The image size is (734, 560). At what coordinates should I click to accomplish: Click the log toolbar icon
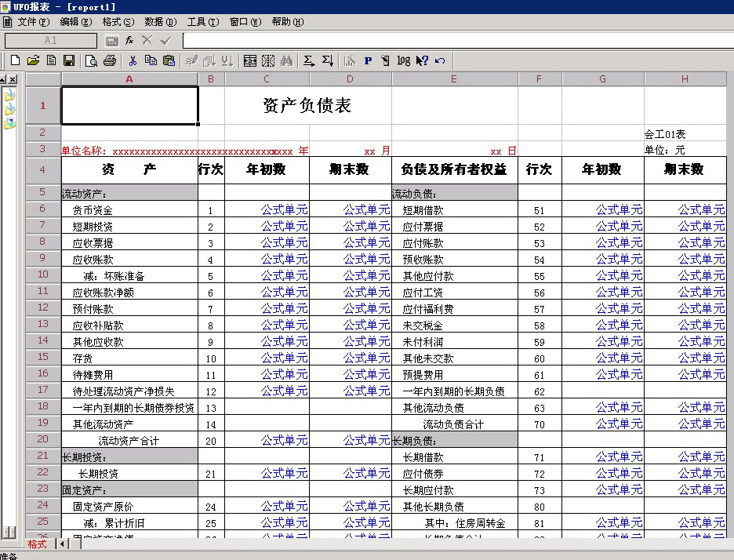[x=404, y=60]
